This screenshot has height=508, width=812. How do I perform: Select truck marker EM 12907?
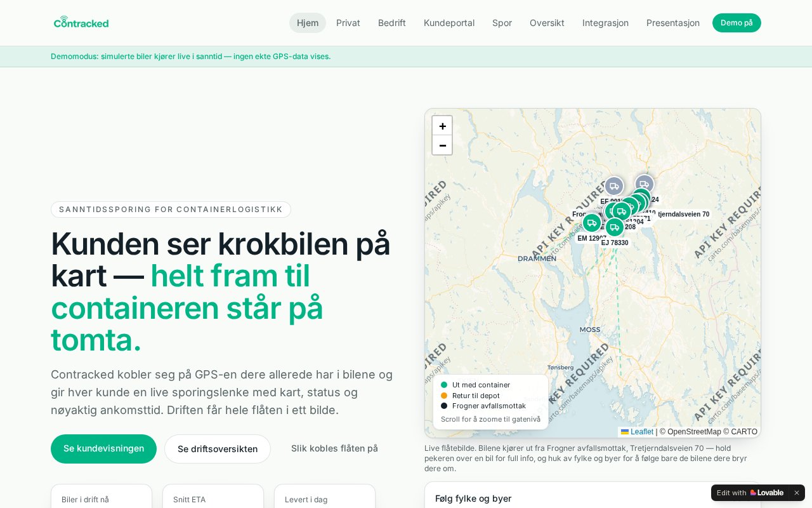coord(592,223)
